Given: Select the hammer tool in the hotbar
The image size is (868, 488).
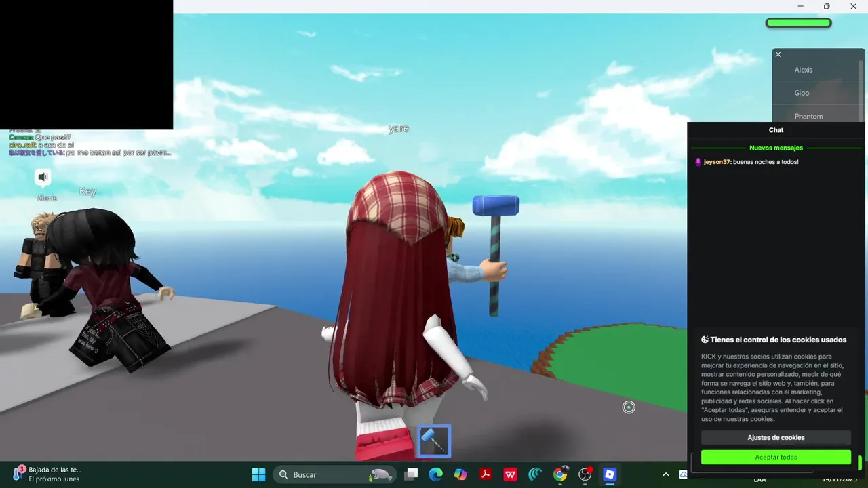Looking at the screenshot, I should (433, 441).
